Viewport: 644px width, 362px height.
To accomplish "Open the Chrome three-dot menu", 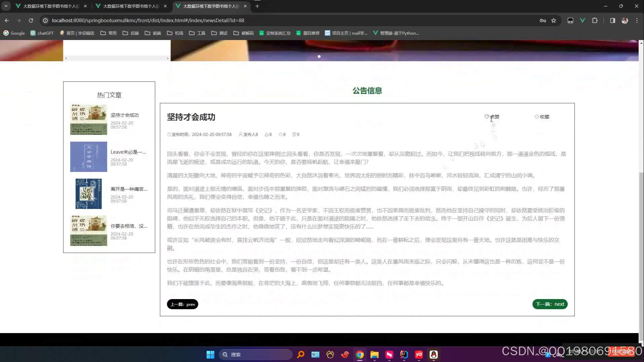I will (637, 21).
